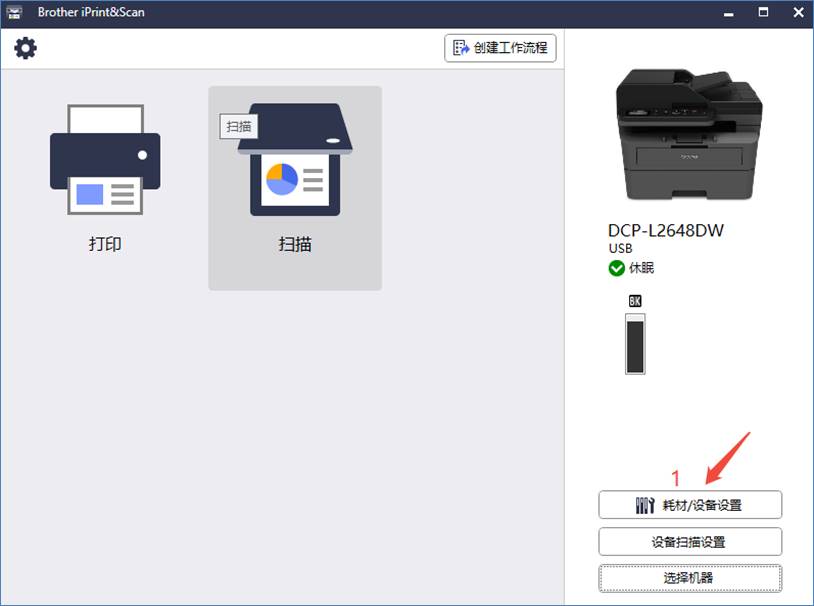Image resolution: width=814 pixels, height=606 pixels.
Task: Click the USB connection label
Action: point(620,249)
